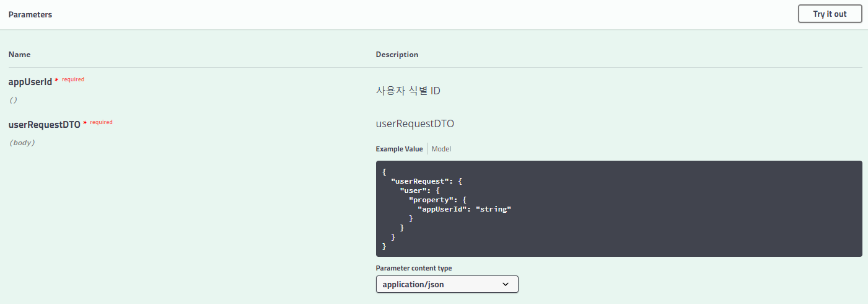The image size is (868, 304).
Task: Open the Parameter content type dropdown
Action: pyautogui.click(x=447, y=284)
